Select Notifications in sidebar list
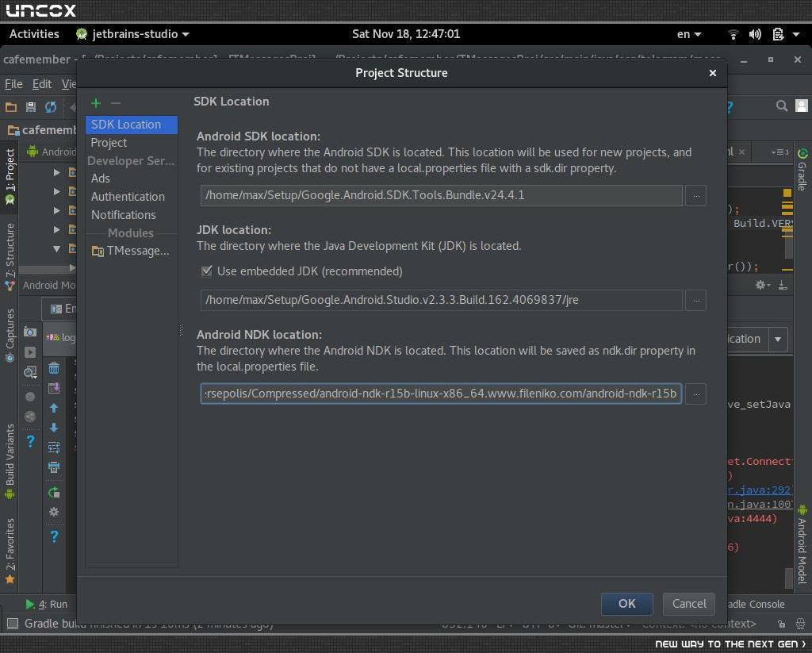This screenshot has height=653, width=812. [x=132, y=214]
